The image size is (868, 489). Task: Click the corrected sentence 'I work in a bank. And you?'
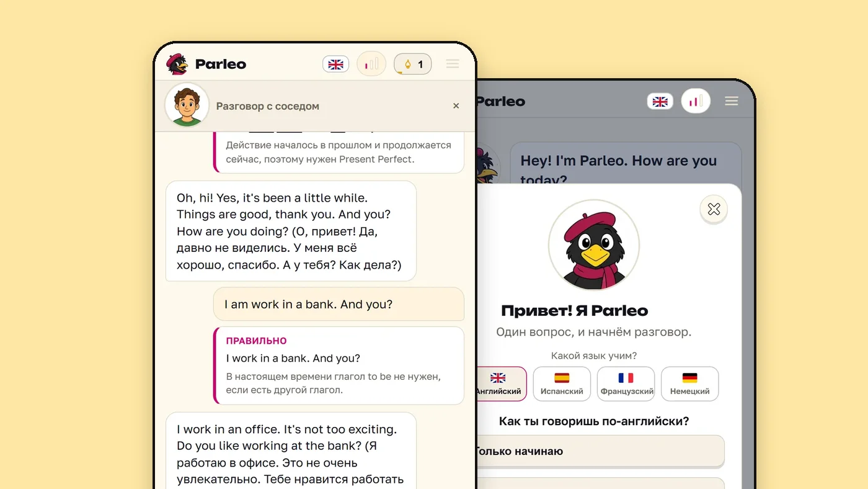pyautogui.click(x=293, y=358)
